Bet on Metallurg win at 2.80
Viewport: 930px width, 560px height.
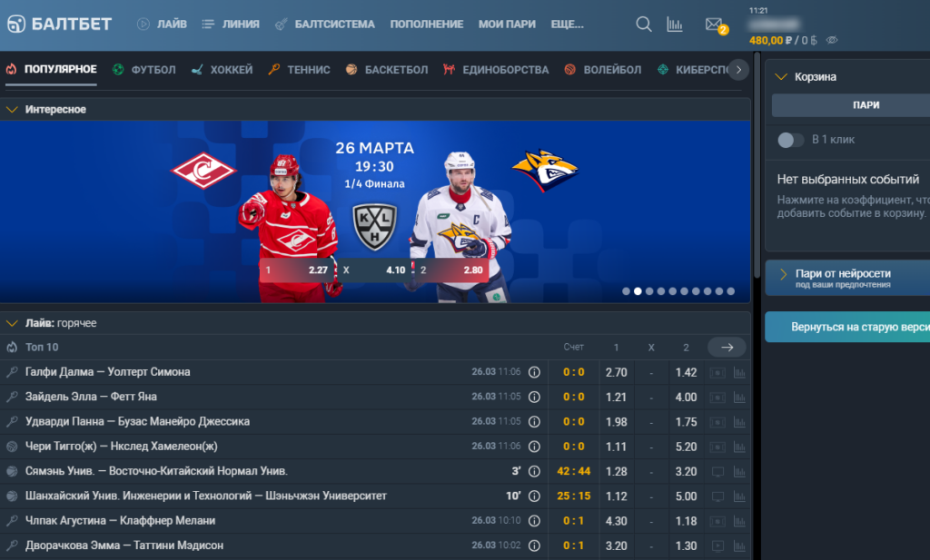point(451,270)
